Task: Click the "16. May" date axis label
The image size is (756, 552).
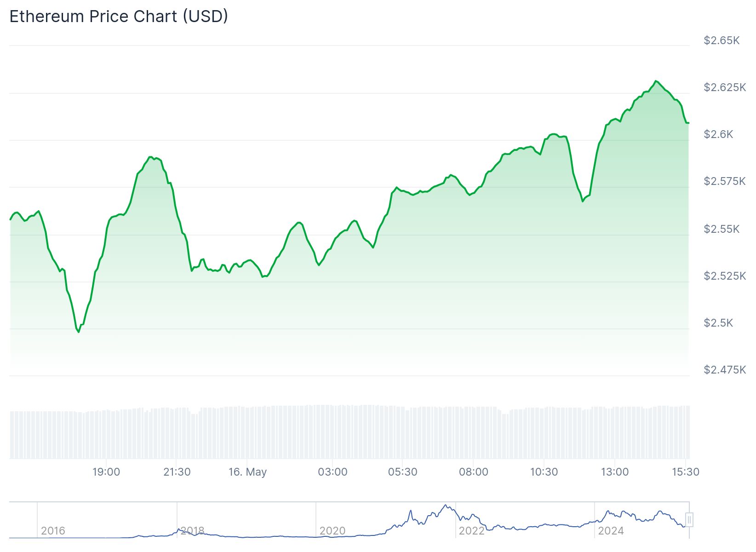Action: [x=247, y=472]
